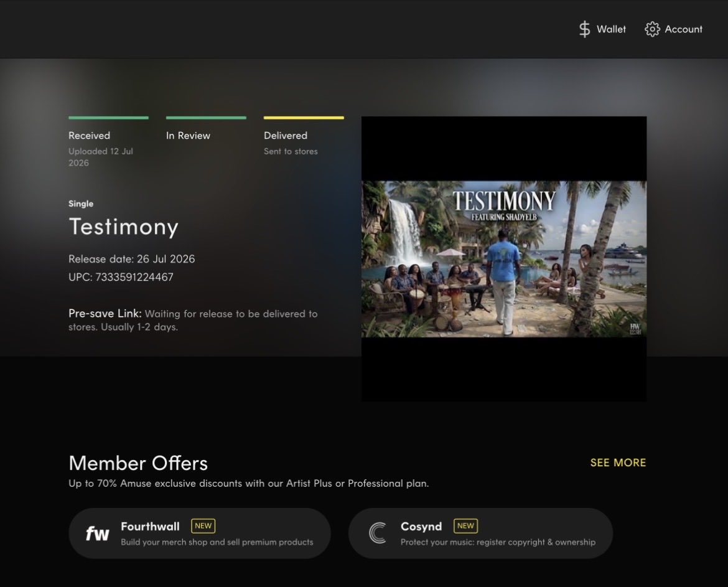Viewport: 728px width, 587px height.
Task: Click the NEW badge beside Cosynd
Action: [465, 526]
